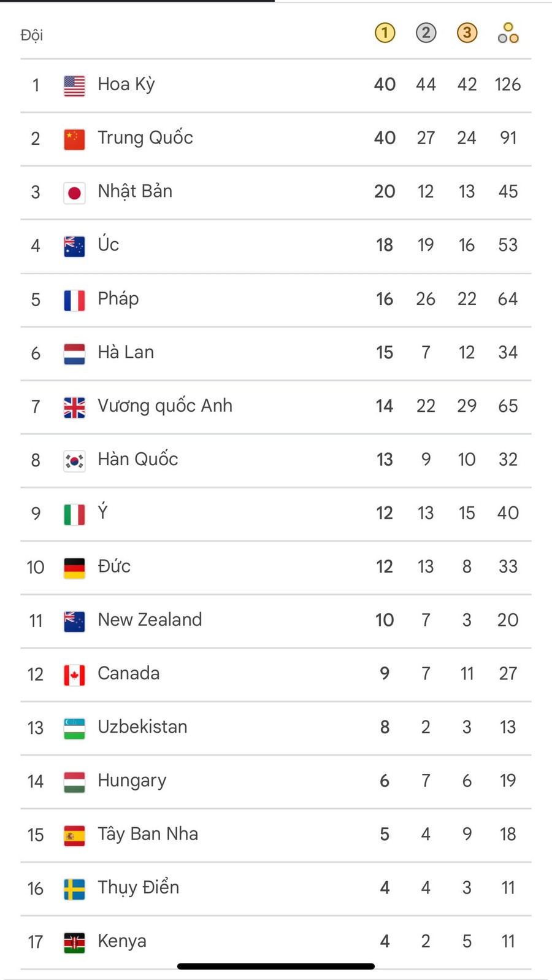The image size is (552, 980).
Task: Tap the Japan flag icon
Action: tap(74, 193)
